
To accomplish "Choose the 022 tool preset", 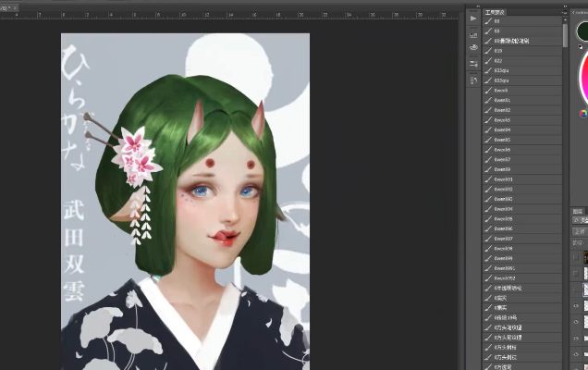I will coord(498,61).
